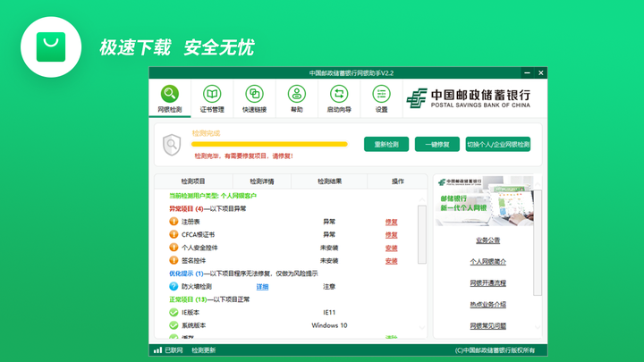
Task: Click the blue question icon beside 防火墙检测
Action: pyautogui.click(x=174, y=286)
